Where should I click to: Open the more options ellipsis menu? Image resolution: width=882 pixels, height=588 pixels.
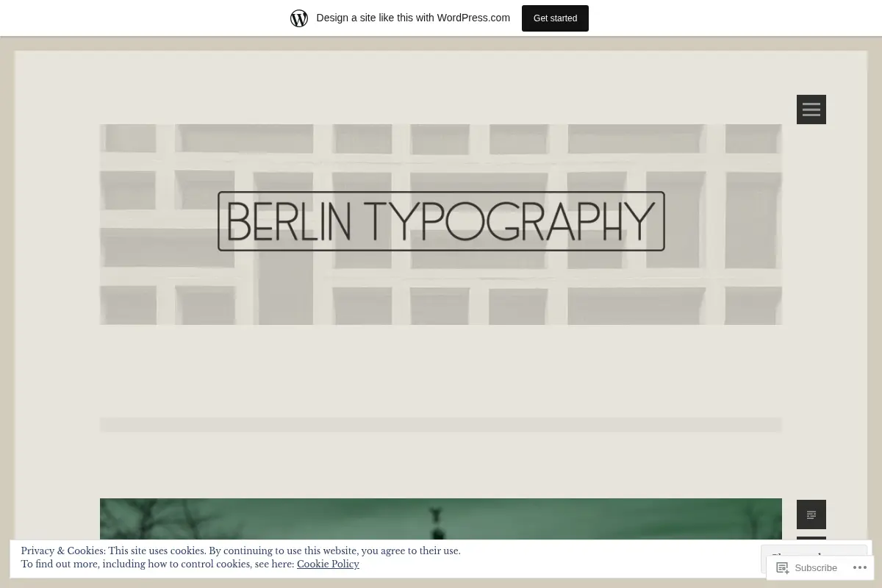coord(859,567)
